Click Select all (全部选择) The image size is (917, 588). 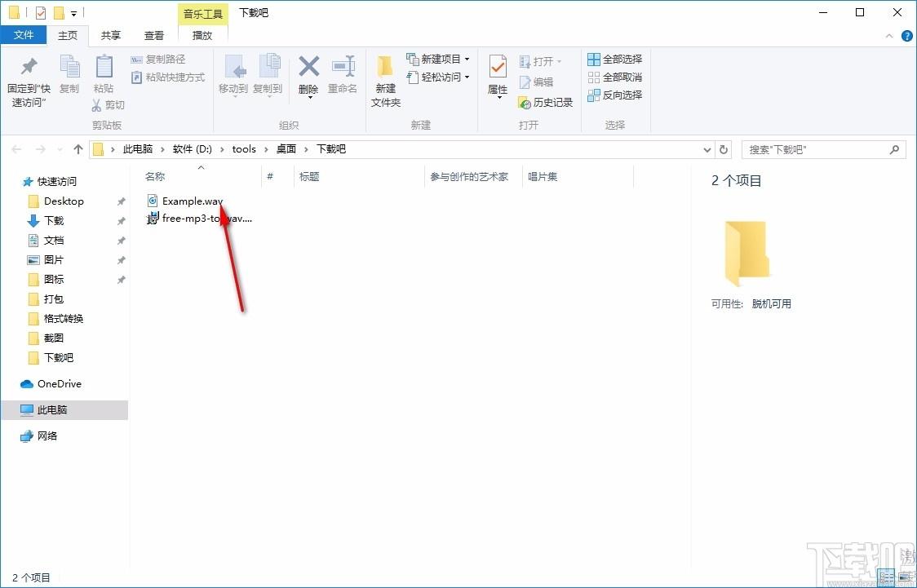tap(614, 59)
